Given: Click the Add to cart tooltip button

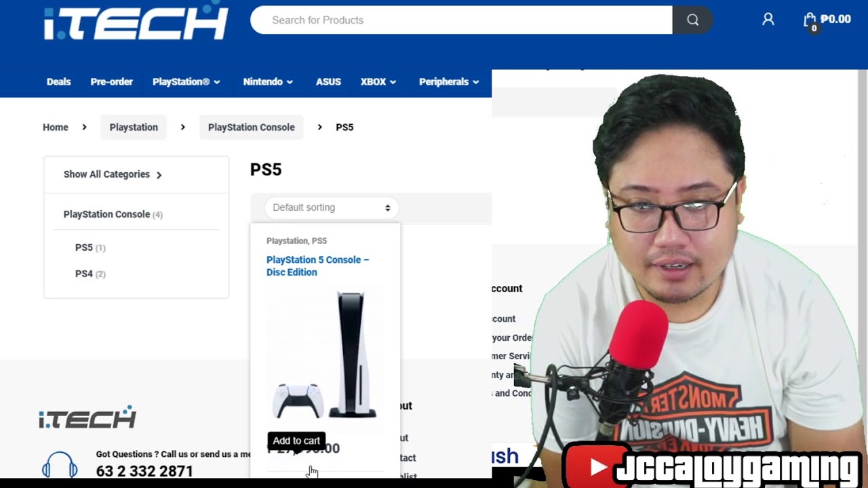Looking at the screenshot, I should [296, 441].
